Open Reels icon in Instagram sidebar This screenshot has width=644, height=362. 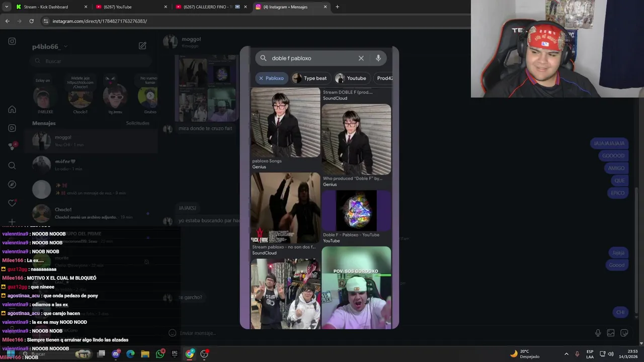click(x=12, y=128)
